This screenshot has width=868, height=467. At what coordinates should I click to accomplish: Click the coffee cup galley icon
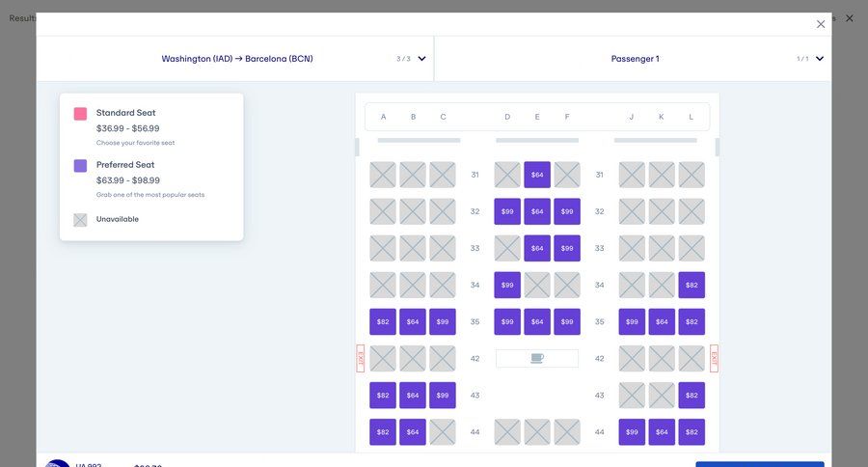point(537,358)
